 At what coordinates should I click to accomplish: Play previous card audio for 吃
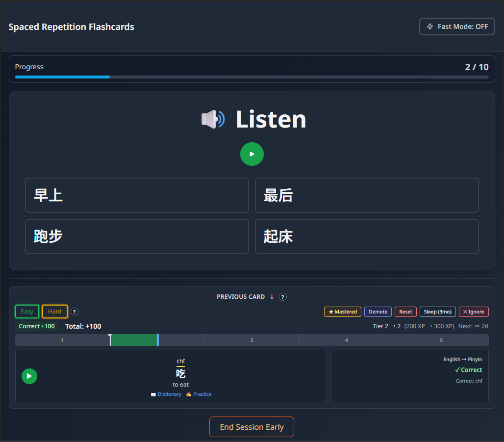coord(29,376)
